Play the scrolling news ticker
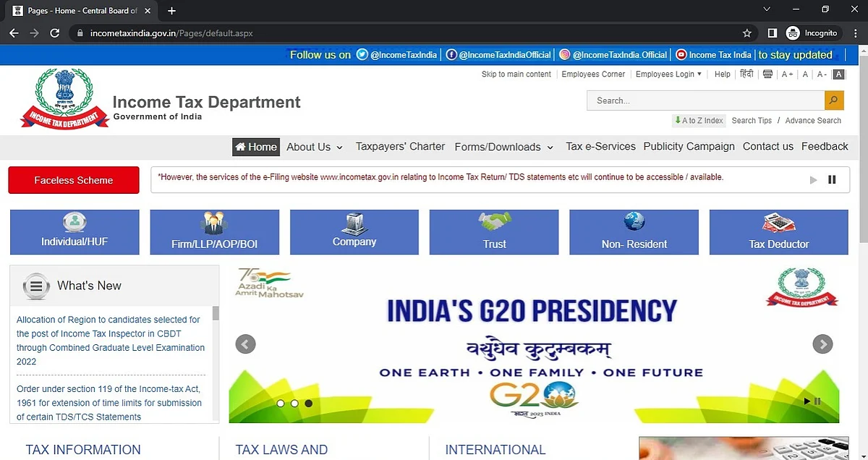868x460 pixels. tap(814, 179)
